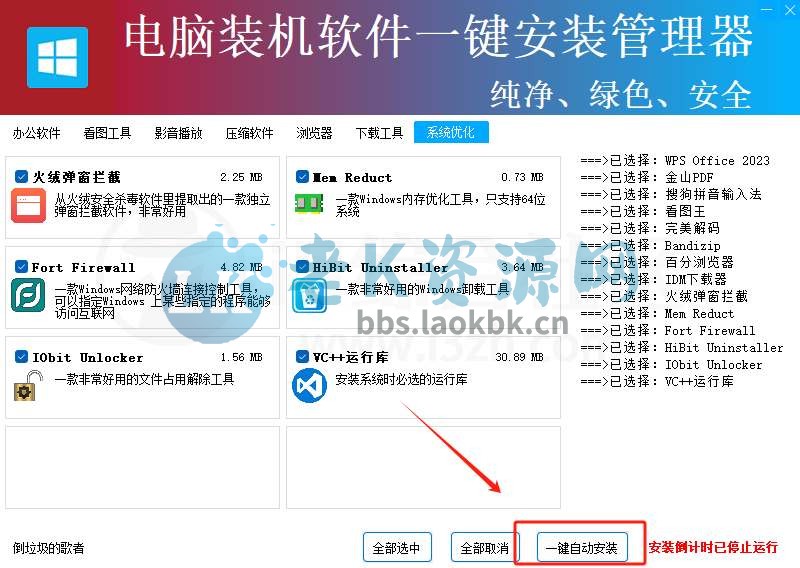Click the Mem Reduct title text
The image size is (800, 568).
coord(352,178)
